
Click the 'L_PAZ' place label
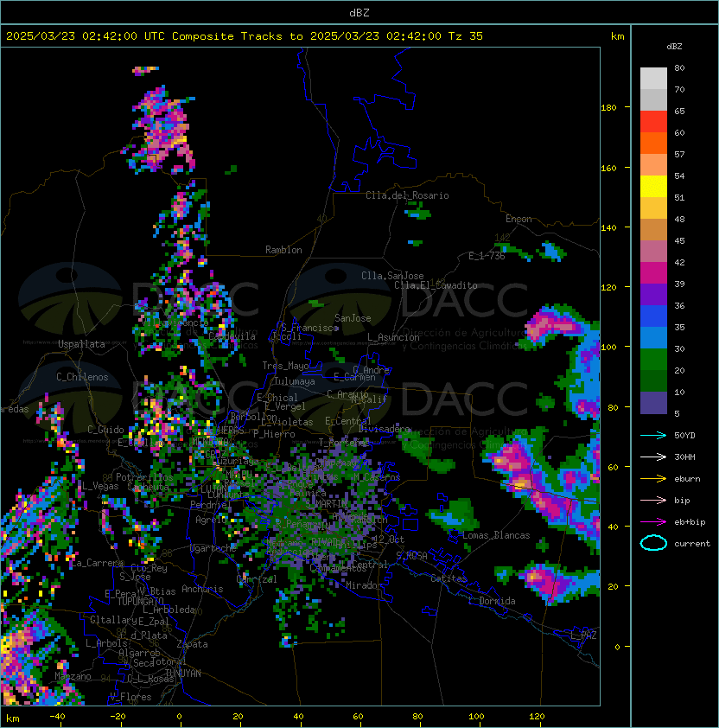[x=583, y=635]
